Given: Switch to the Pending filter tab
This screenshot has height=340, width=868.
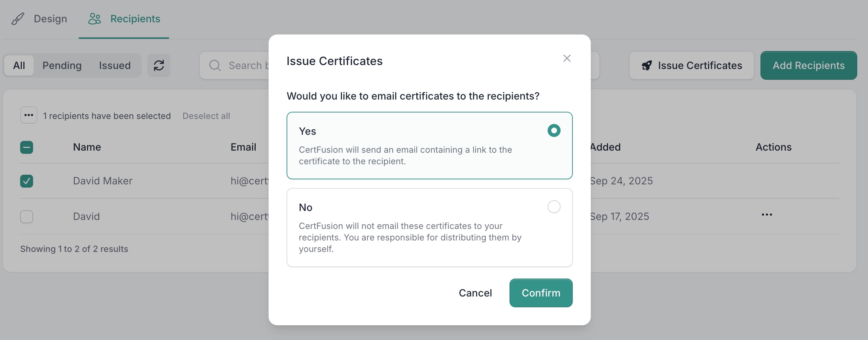Looking at the screenshot, I should tap(62, 65).
